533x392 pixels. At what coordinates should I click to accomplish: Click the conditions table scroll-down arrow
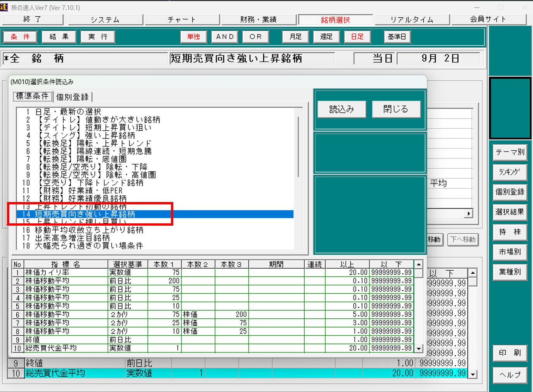[x=419, y=349]
